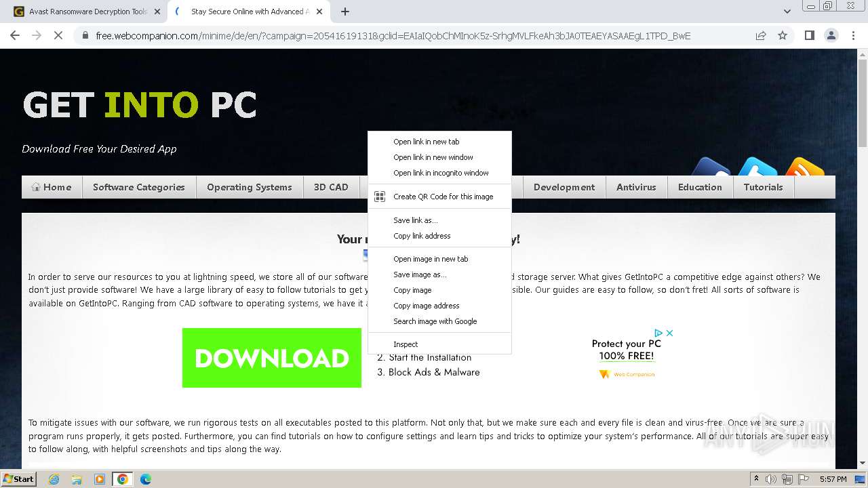
Task: Select Copy link address
Action: pyautogui.click(x=439, y=236)
